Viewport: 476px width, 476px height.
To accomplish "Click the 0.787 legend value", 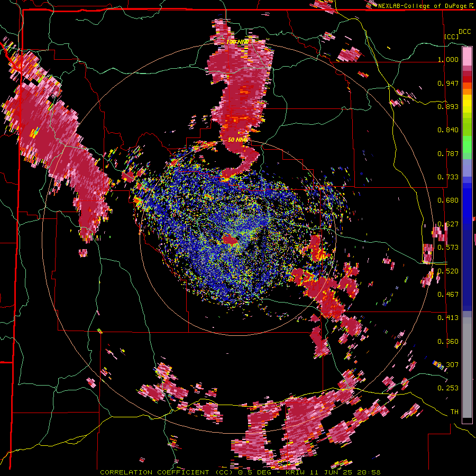I will point(448,153).
